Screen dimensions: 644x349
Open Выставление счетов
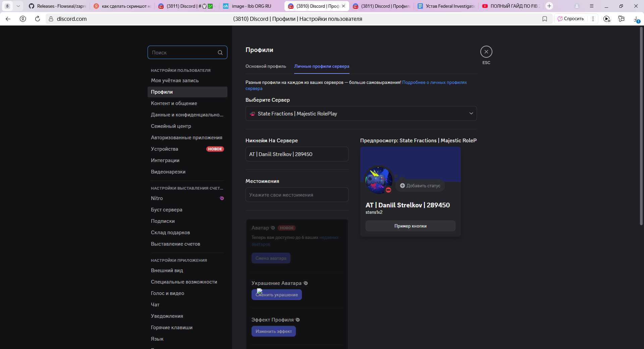point(187,244)
